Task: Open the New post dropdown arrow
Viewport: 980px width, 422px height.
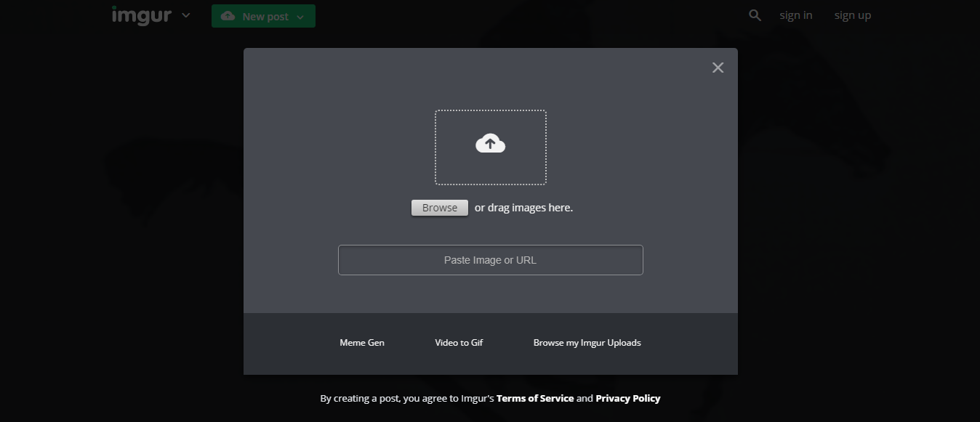Action: (x=301, y=15)
